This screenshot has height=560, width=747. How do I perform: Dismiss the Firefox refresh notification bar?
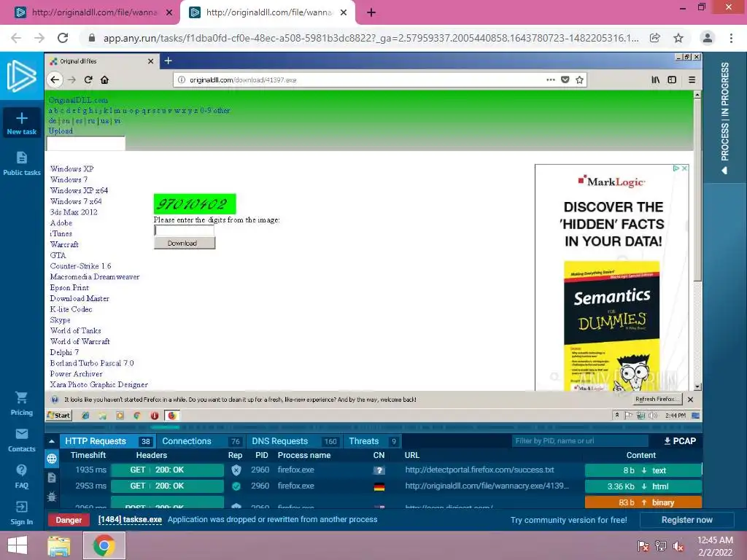690,400
